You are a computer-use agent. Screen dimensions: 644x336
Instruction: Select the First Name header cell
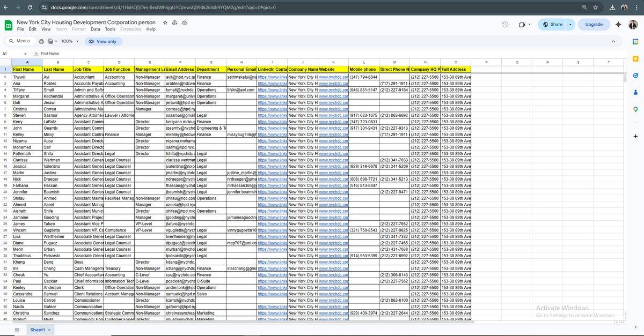point(27,70)
